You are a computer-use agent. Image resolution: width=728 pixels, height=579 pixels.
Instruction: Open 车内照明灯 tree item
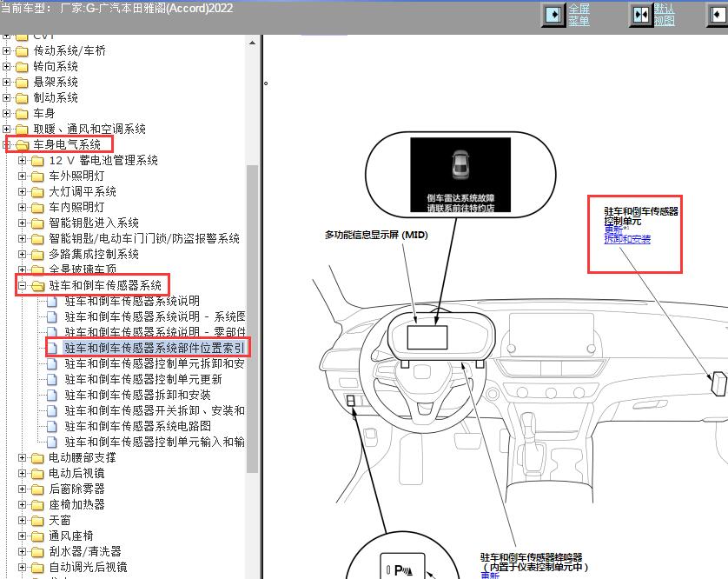[76, 207]
